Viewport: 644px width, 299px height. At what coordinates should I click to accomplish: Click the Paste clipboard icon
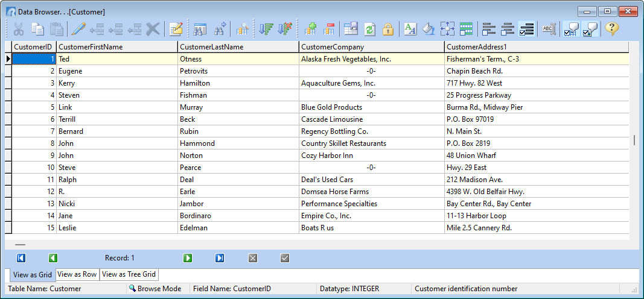57,29
